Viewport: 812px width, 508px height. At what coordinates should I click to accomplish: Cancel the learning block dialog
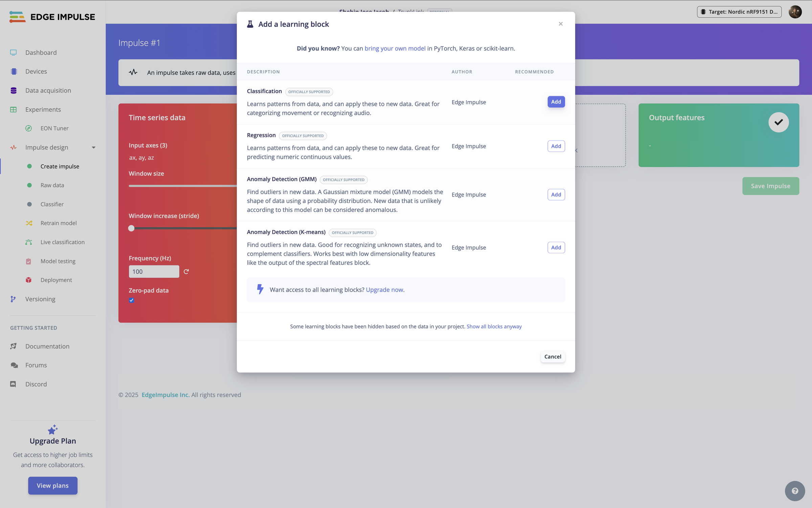(x=553, y=357)
